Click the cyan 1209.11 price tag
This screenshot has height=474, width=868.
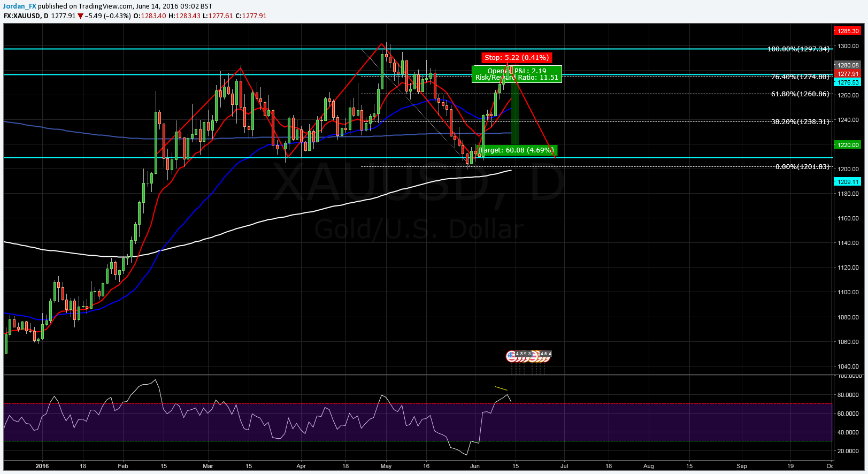848,182
